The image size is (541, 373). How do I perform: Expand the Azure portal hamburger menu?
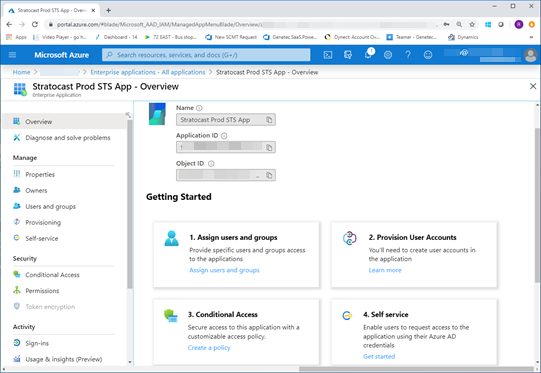click(12, 55)
